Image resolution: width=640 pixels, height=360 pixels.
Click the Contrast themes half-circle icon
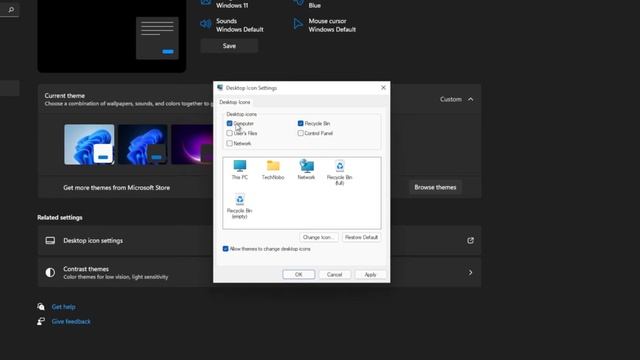click(50, 272)
